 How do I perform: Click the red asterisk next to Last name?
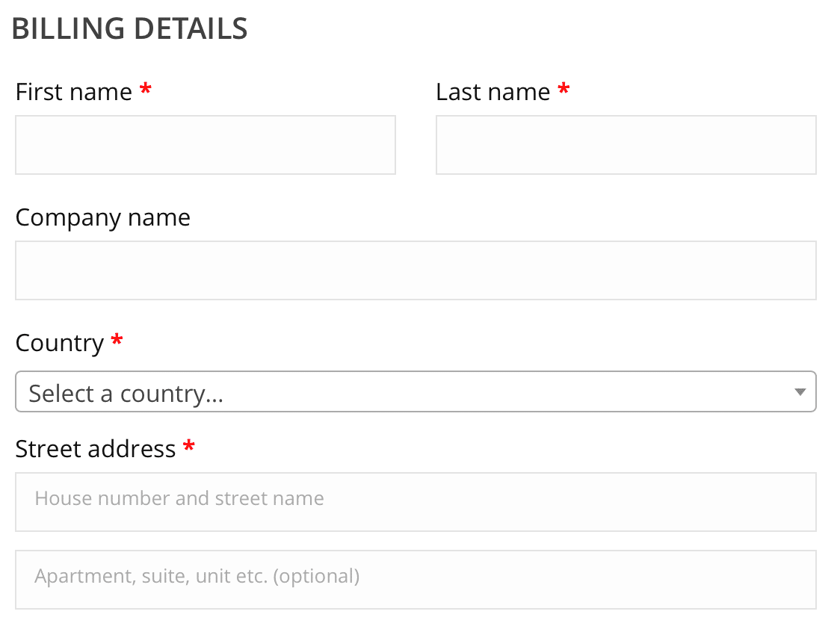[564, 90]
